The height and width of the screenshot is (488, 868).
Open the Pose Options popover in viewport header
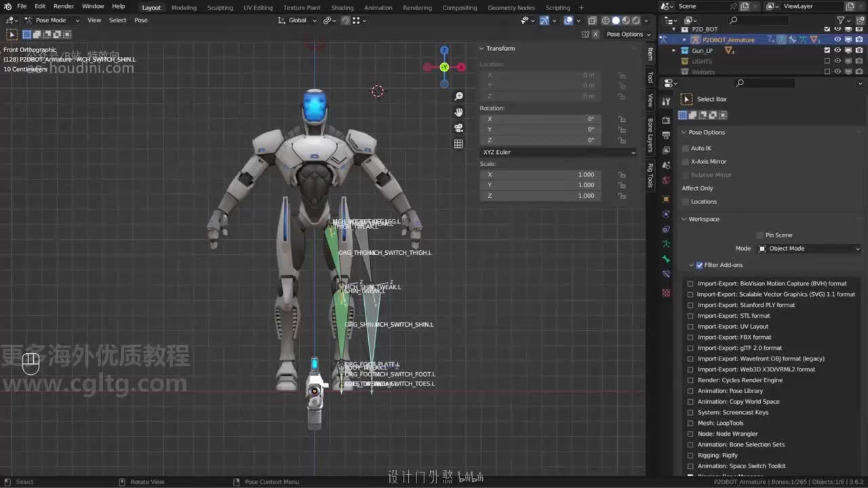628,34
